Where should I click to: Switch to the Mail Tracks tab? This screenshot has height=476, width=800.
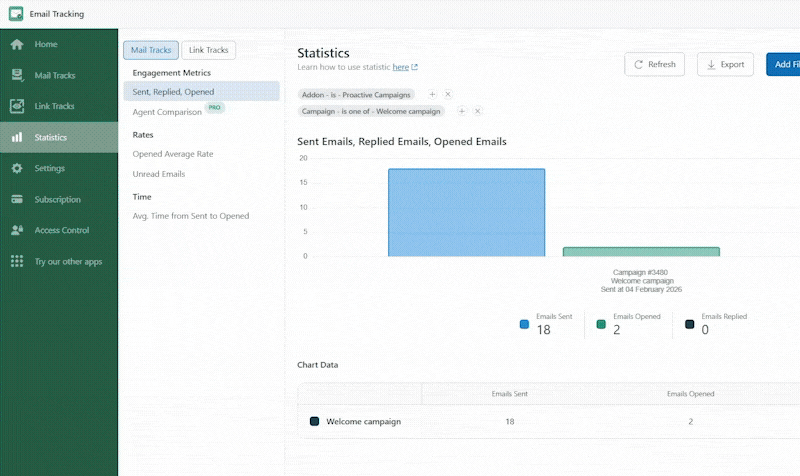pyautogui.click(x=151, y=50)
